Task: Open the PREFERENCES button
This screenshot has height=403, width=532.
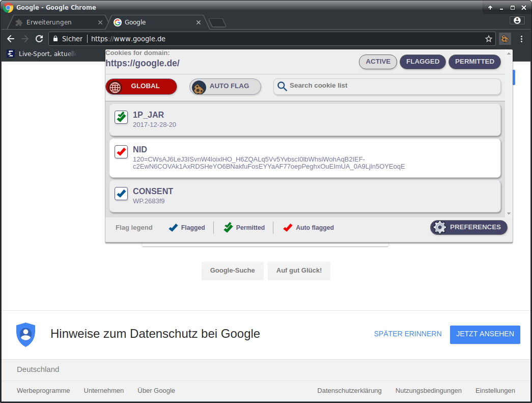Action: click(x=468, y=227)
